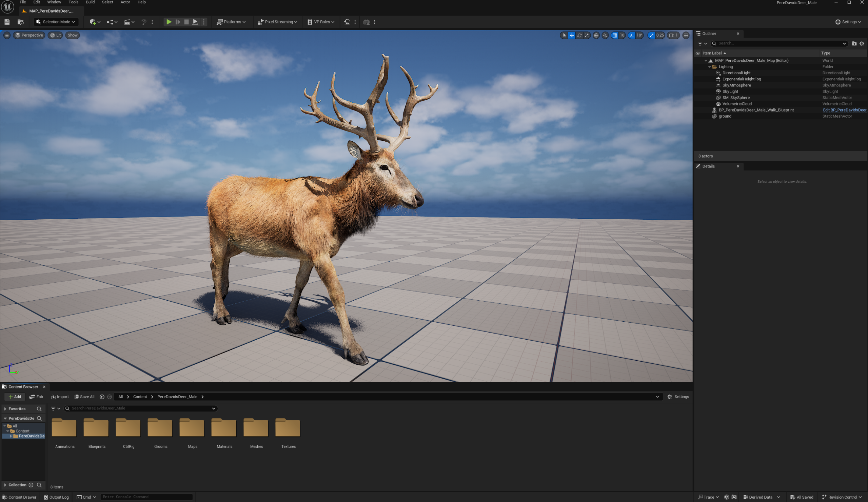Open the Output Log tab
The image size is (868, 502).
[56, 497]
